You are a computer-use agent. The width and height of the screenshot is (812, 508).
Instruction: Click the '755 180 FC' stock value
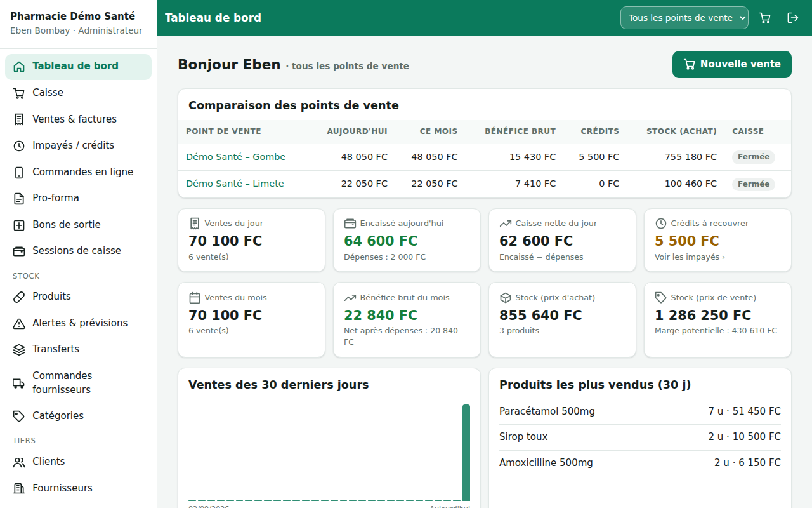tap(691, 157)
